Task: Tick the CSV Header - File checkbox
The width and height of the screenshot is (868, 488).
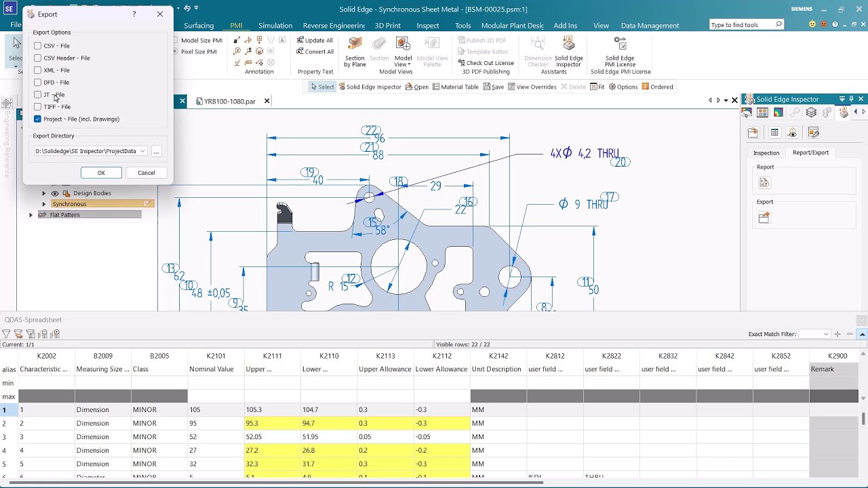Action: [x=37, y=58]
